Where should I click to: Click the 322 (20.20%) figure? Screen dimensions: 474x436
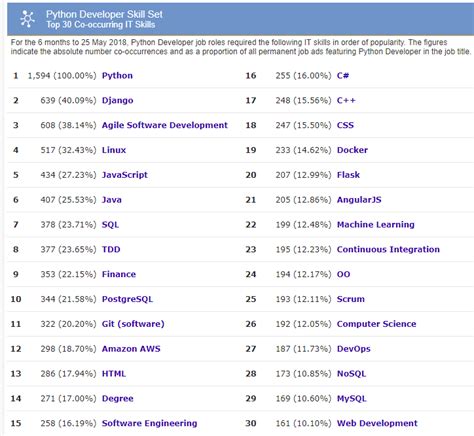pos(68,324)
